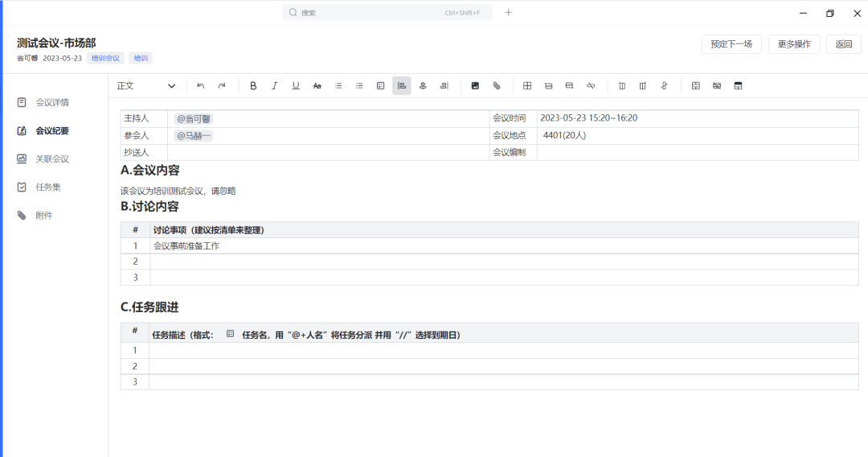Image resolution: width=868 pixels, height=457 pixels.
Task: Click the empty 会议编制 value cell
Action: 698,152
